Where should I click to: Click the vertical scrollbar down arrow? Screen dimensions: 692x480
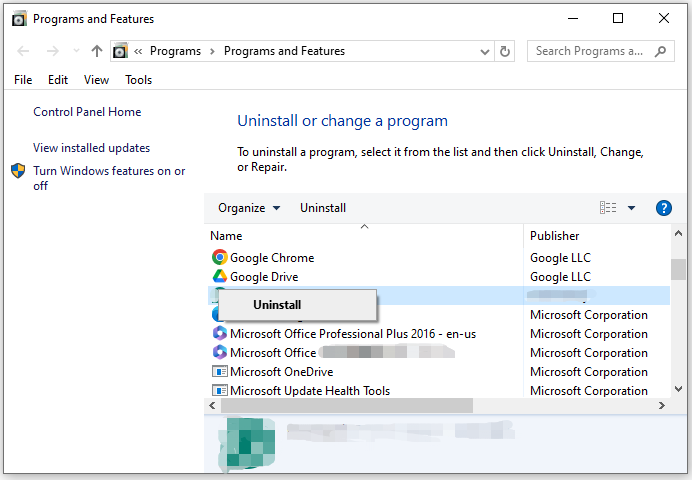tap(678, 389)
